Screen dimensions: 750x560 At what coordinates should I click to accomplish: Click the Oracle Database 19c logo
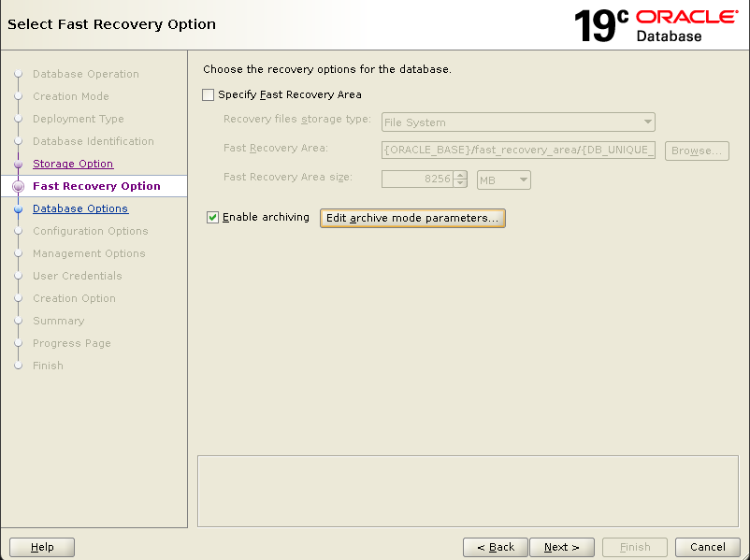tap(656, 25)
